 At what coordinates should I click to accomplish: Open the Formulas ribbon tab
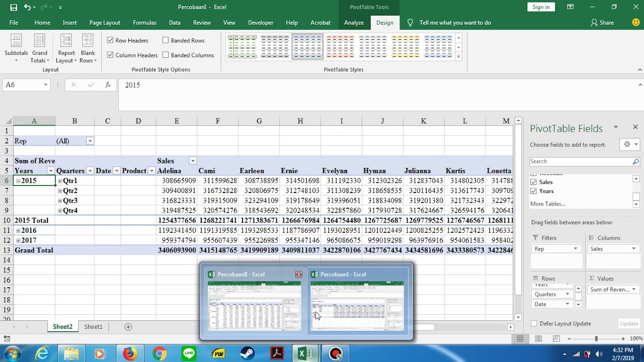tap(144, 23)
